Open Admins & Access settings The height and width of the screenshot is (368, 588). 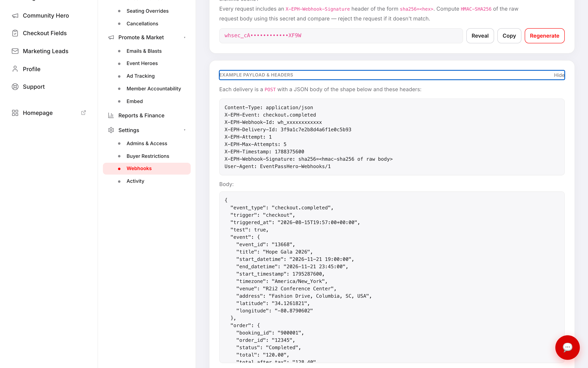click(147, 143)
